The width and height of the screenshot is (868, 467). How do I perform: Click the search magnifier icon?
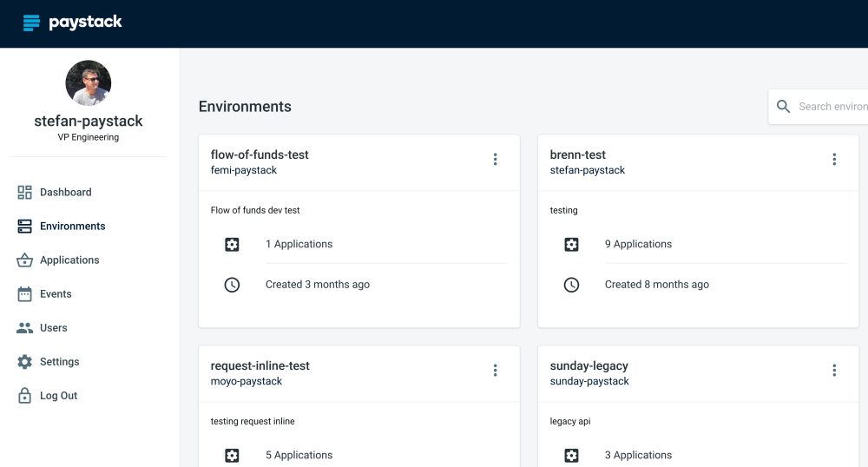(783, 107)
